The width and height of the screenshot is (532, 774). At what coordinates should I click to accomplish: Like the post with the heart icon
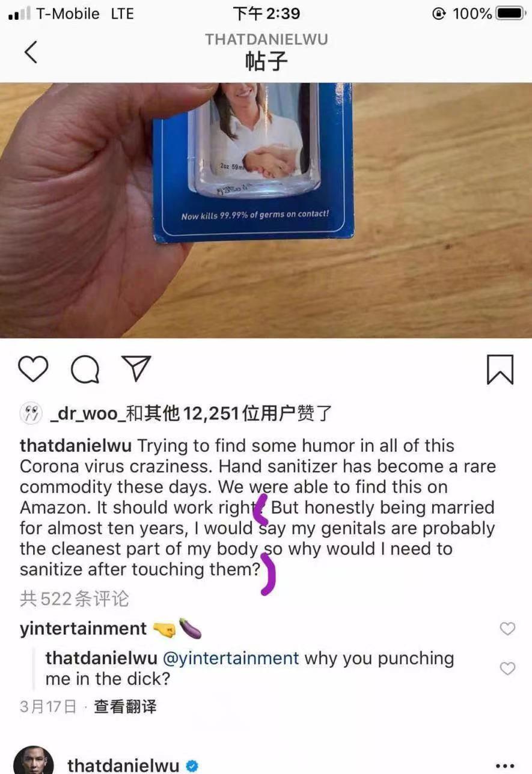click(x=33, y=369)
